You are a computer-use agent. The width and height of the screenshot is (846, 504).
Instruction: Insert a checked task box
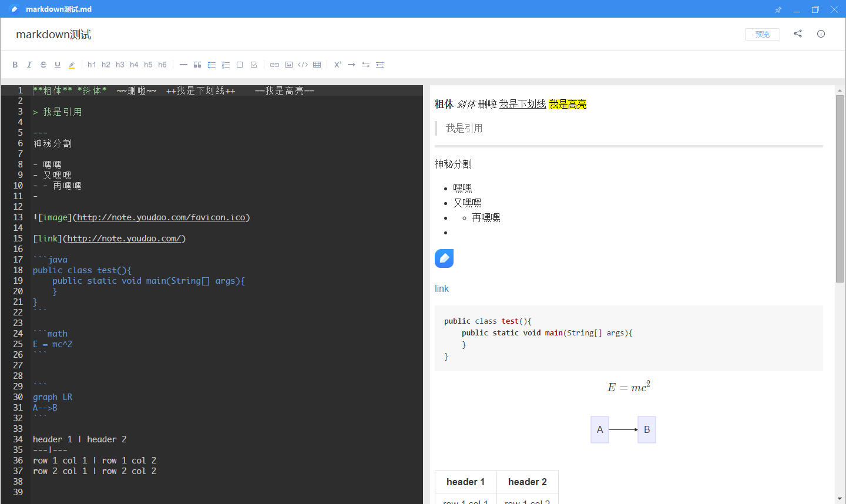(254, 65)
